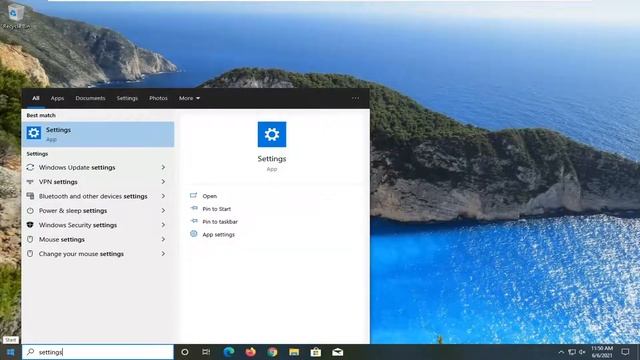Click the Power & sleep settings icon
Screen dimensions: 640x360
tap(30, 211)
